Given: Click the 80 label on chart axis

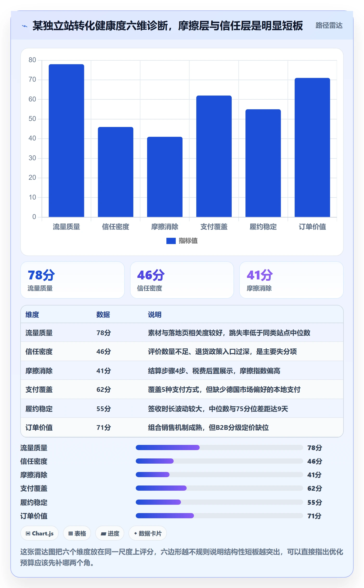Looking at the screenshot, I should click(32, 60).
